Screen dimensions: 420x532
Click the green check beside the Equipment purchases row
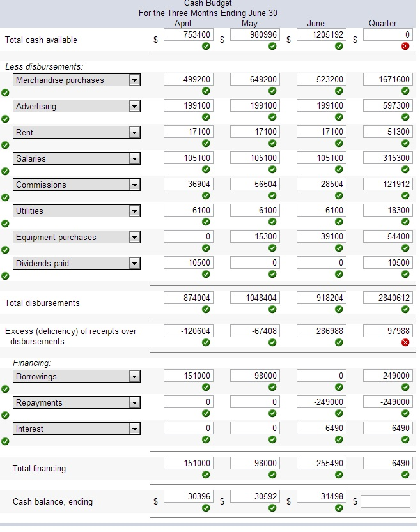pos(5,250)
